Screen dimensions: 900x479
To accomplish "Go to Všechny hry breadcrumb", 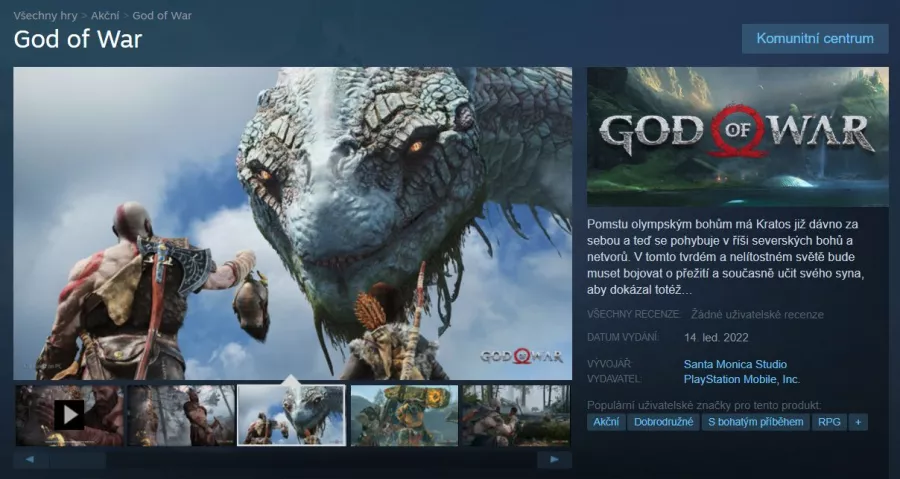I will 45,15.
